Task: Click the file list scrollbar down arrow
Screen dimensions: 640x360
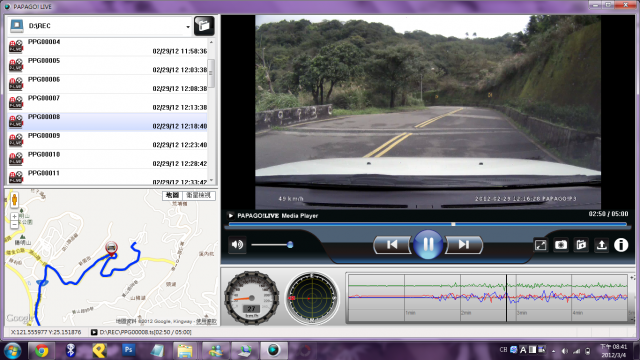Action: [x=211, y=181]
